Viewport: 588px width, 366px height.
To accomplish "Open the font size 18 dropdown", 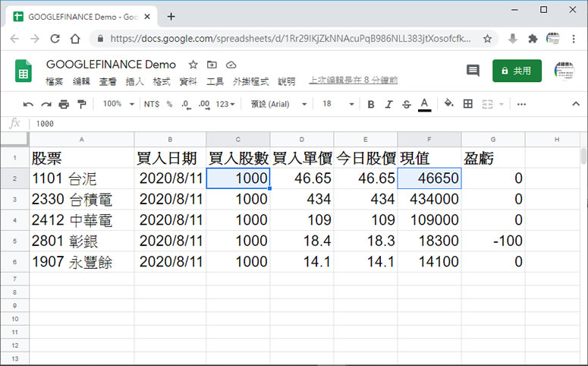I will tap(338, 104).
